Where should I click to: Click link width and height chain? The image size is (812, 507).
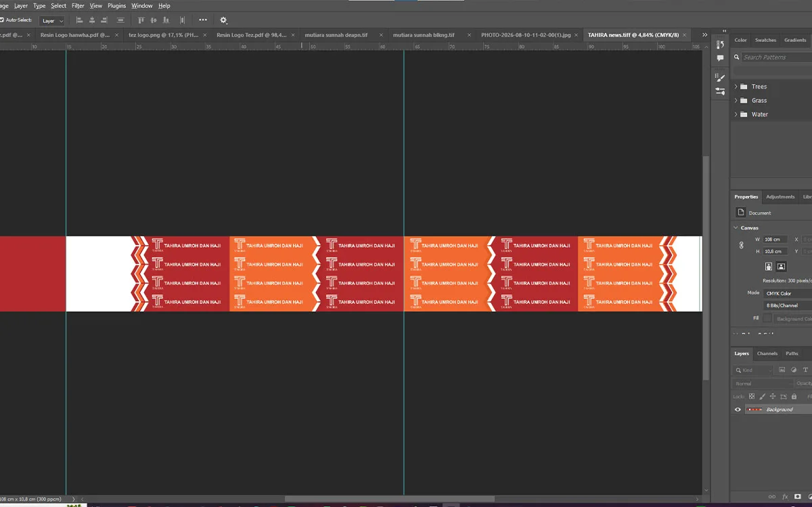click(742, 246)
